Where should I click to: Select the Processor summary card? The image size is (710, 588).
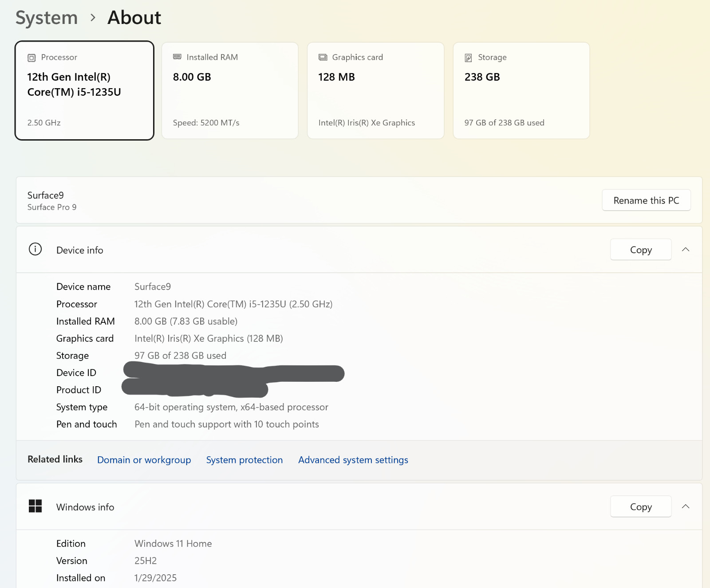84,90
